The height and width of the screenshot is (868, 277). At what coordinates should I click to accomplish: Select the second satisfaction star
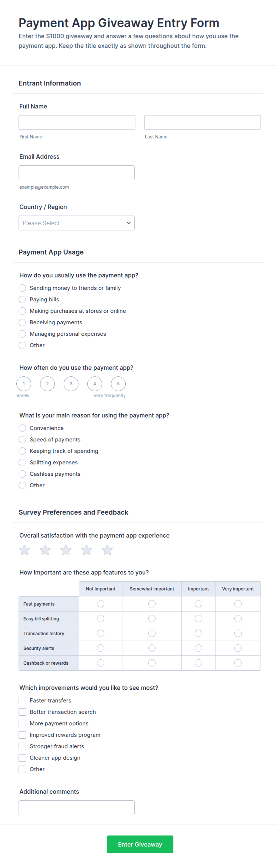click(45, 550)
